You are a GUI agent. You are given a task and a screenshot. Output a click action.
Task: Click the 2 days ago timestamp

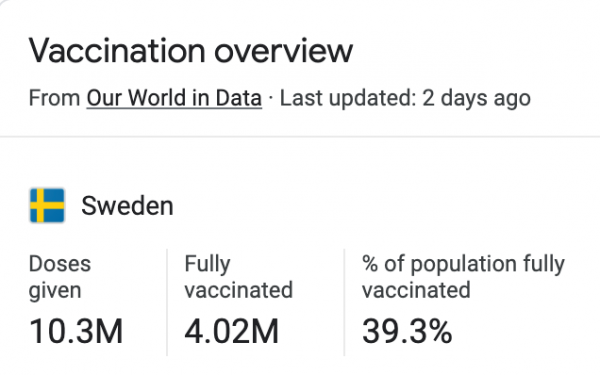click(x=476, y=98)
